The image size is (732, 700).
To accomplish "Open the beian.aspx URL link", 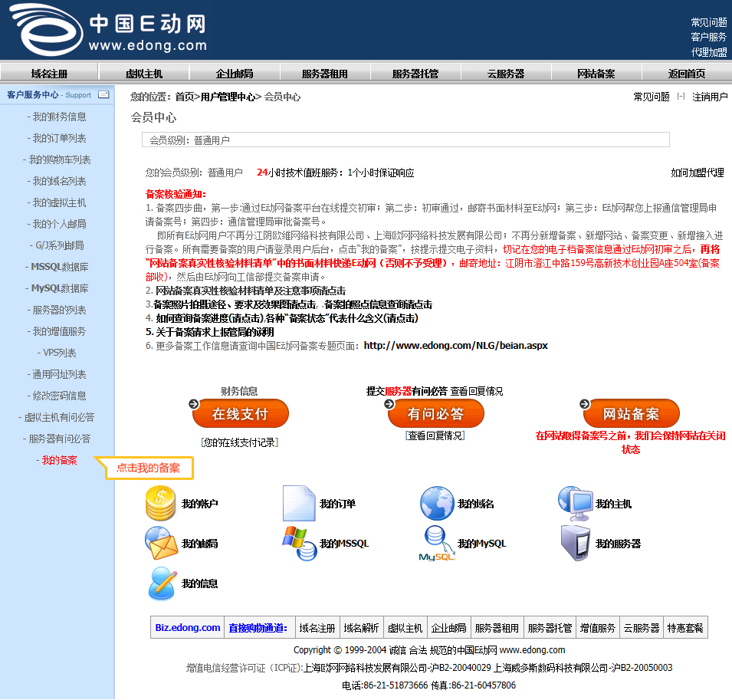I will click(x=455, y=346).
